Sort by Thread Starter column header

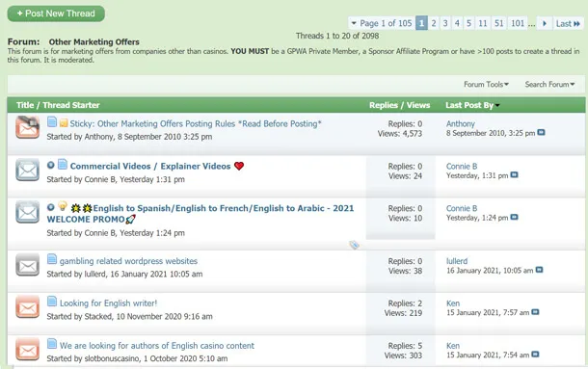coord(71,105)
